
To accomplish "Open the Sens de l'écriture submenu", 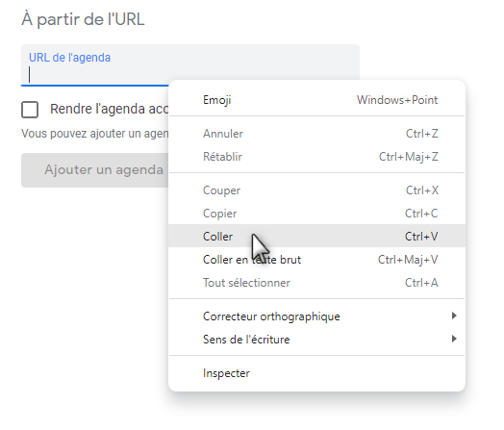I will coord(317,340).
